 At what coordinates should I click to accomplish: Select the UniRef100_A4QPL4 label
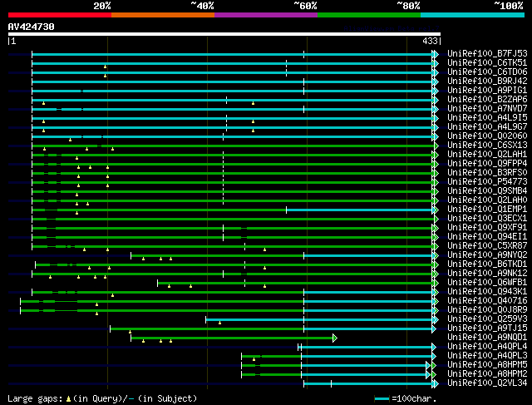tap(487, 347)
